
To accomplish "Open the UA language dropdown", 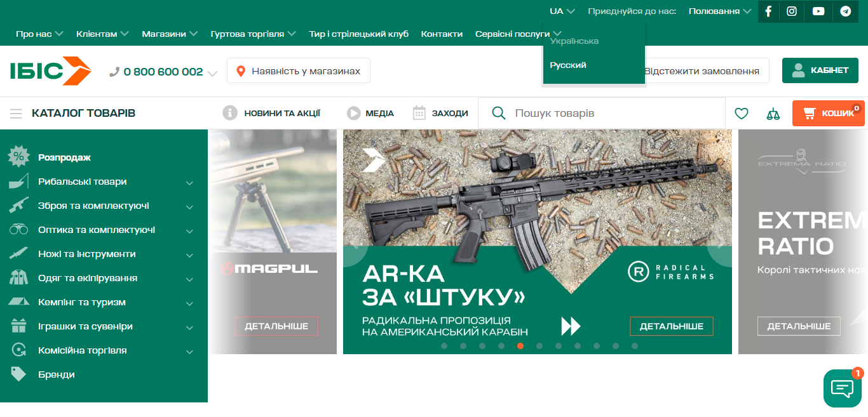I will [562, 11].
